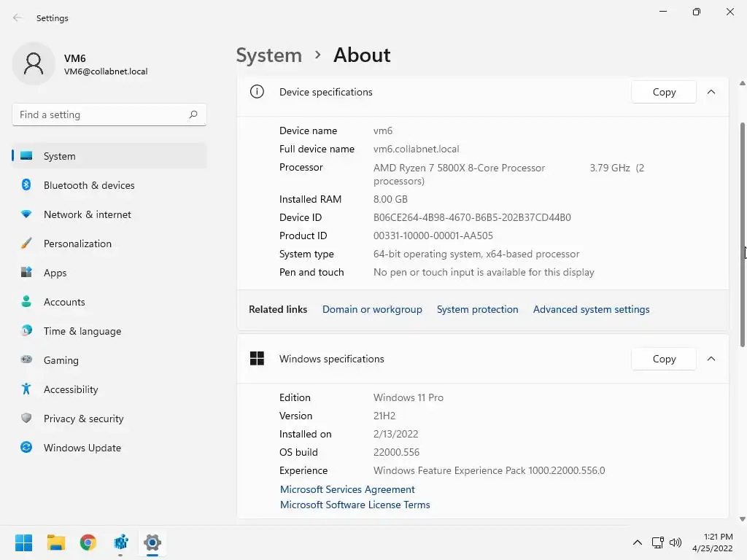The height and width of the screenshot is (560, 747).
Task: Click the Personalization paintbrush icon
Action: click(26, 244)
